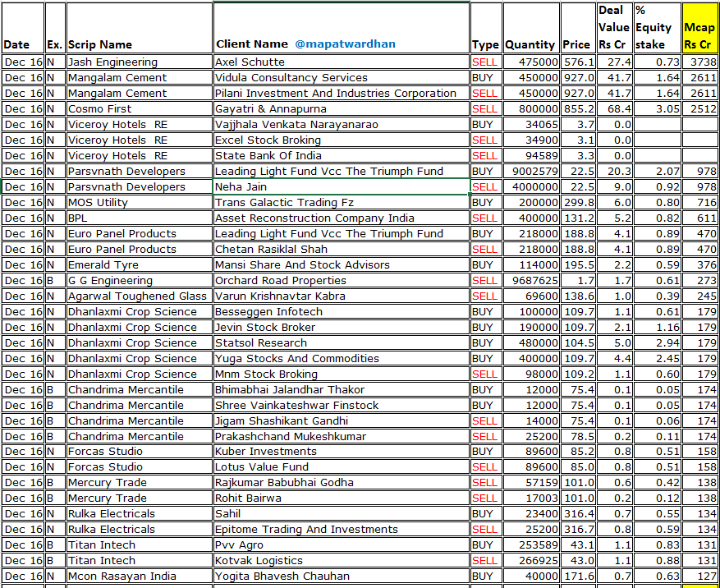
Task: Click the @mapatwardhan handle in header
Action: click(x=345, y=44)
